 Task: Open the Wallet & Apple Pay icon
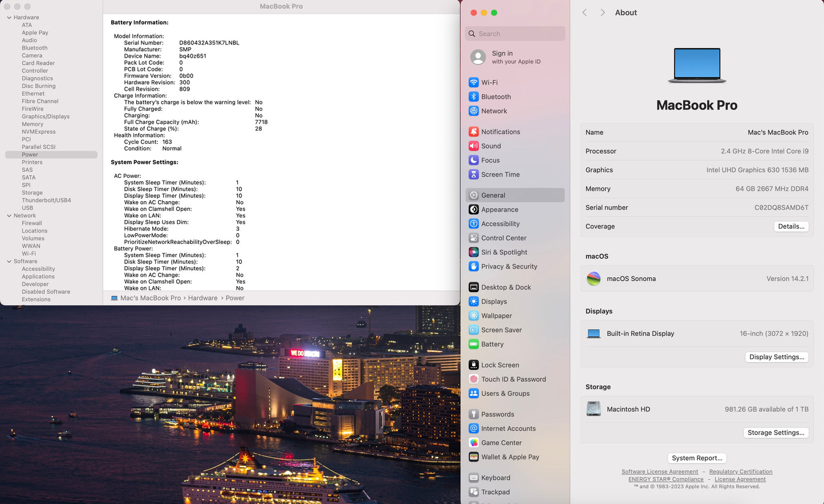tap(473, 457)
